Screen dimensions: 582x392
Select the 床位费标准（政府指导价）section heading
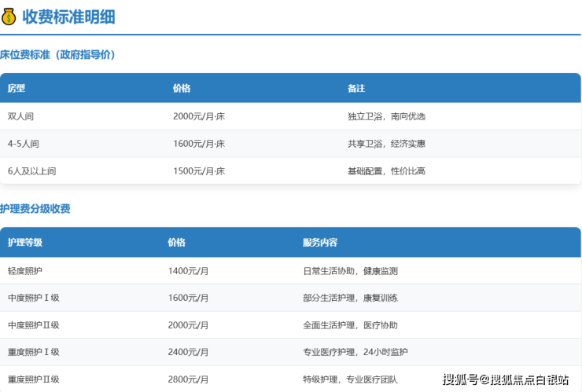click(58, 55)
